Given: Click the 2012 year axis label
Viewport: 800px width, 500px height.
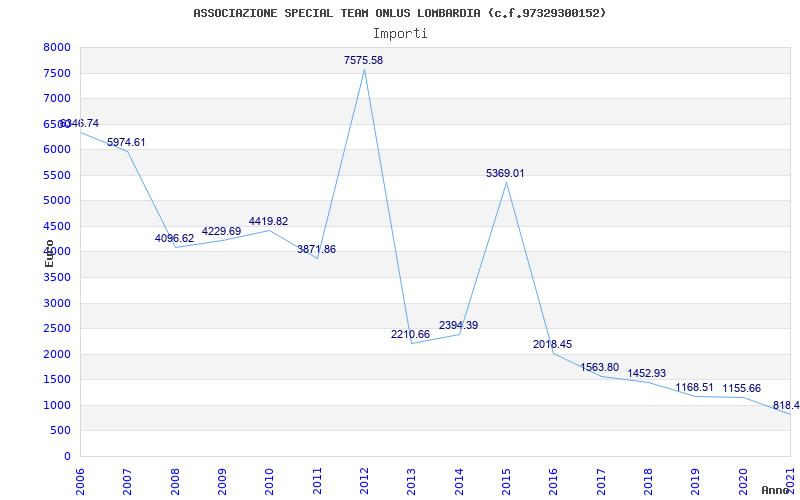Looking at the screenshot, I should pos(364,482).
